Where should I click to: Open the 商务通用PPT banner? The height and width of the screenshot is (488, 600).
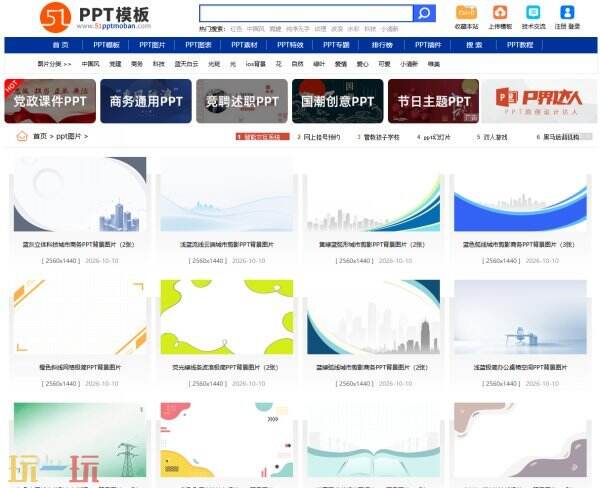click(x=146, y=101)
